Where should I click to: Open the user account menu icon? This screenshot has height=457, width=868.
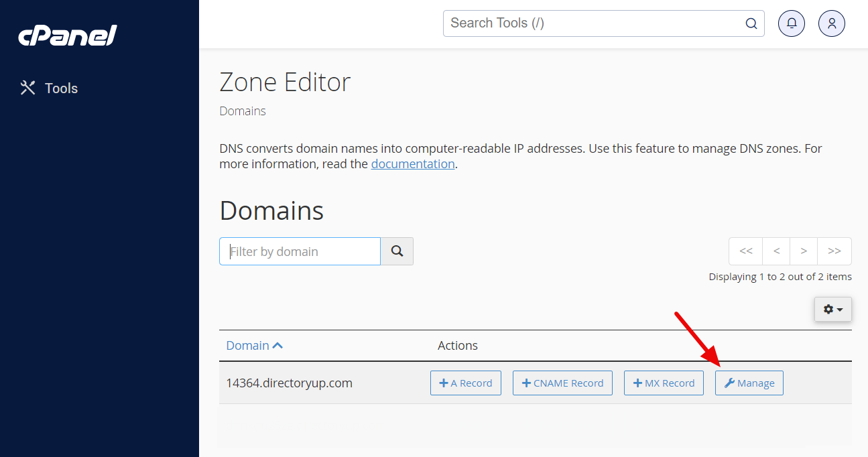[832, 23]
